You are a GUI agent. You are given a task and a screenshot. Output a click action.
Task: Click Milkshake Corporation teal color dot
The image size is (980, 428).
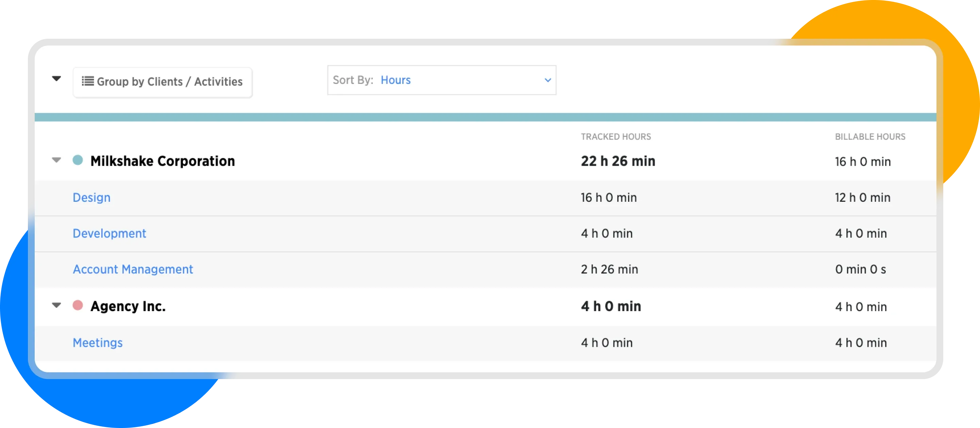tap(78, 160)
